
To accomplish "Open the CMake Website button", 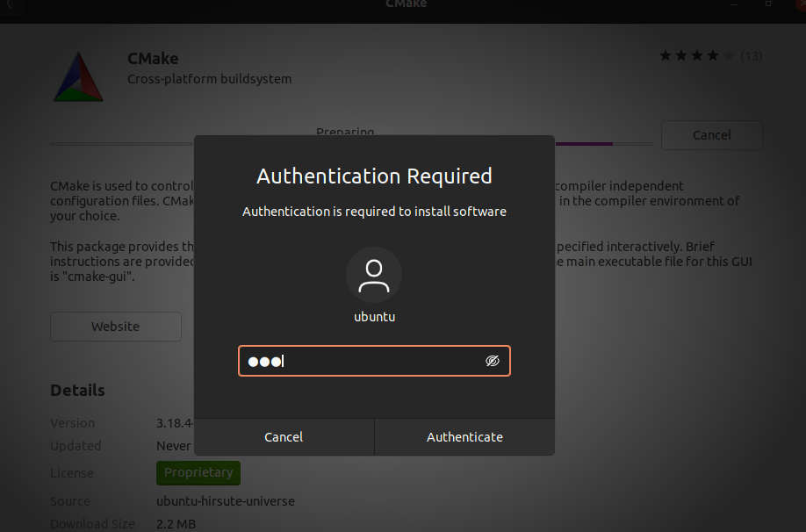I will pyautogui.click(x=116, y=327).
